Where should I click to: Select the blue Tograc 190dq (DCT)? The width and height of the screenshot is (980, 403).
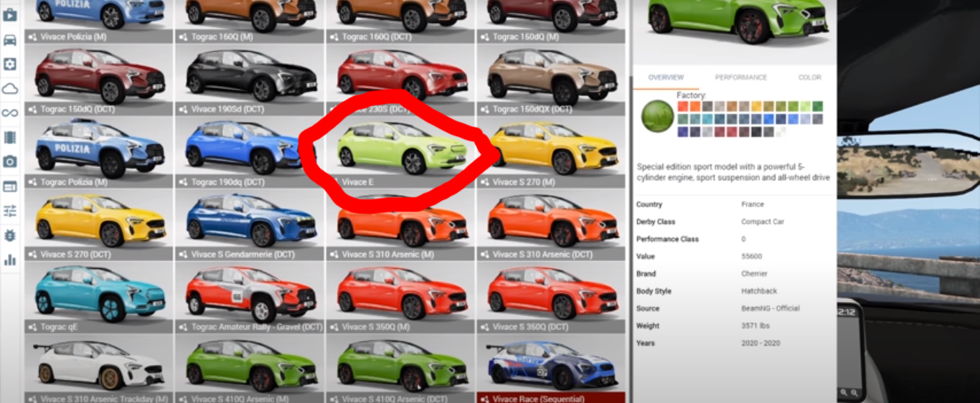(x=249, y=153)
